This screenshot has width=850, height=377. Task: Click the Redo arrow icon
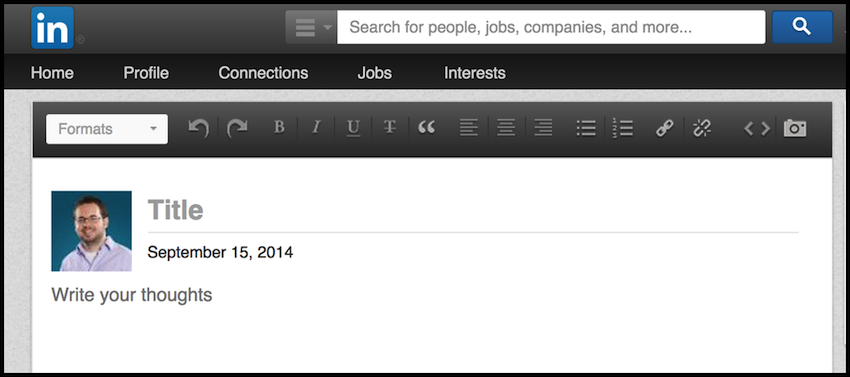(237, 129)
